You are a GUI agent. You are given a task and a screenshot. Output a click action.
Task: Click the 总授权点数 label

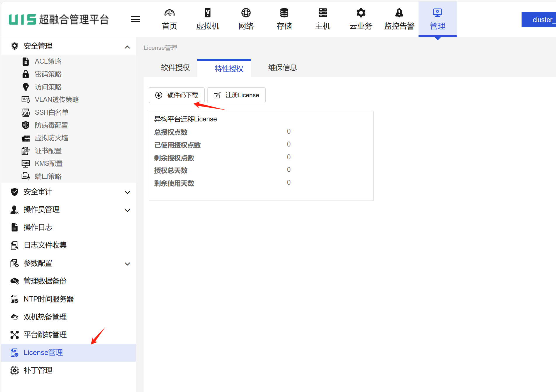(171, 132)
